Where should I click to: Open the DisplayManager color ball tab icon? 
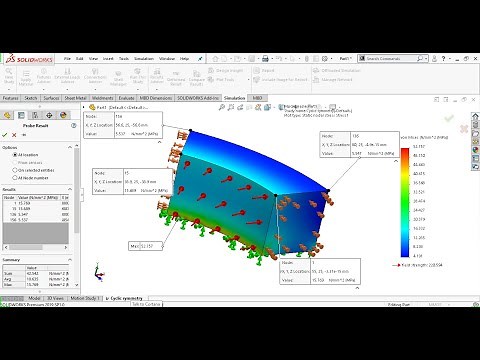tap(63, 115)
